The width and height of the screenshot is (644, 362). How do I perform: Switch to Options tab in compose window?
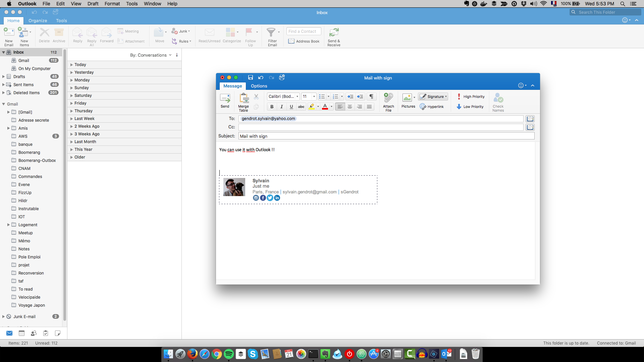point(259,86)
